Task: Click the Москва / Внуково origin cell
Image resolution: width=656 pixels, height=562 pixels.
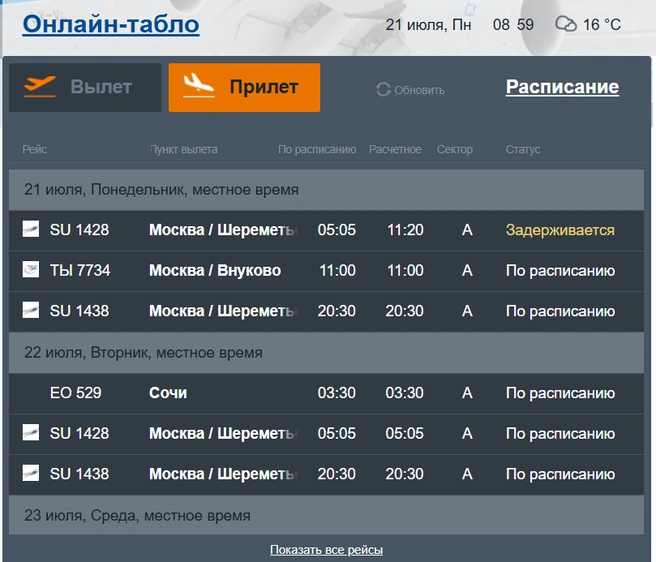Action: (x=215, y=270)
